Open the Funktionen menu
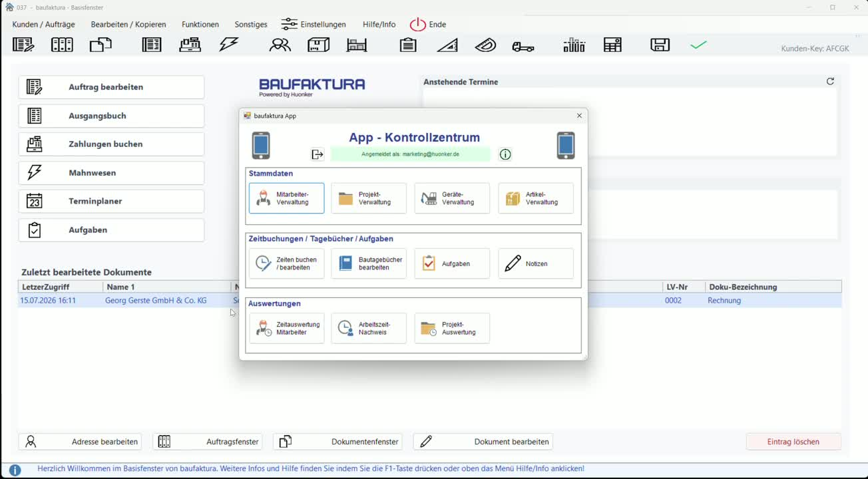The width and height of the screenshot is (868, 479). (x=200, y=25)
